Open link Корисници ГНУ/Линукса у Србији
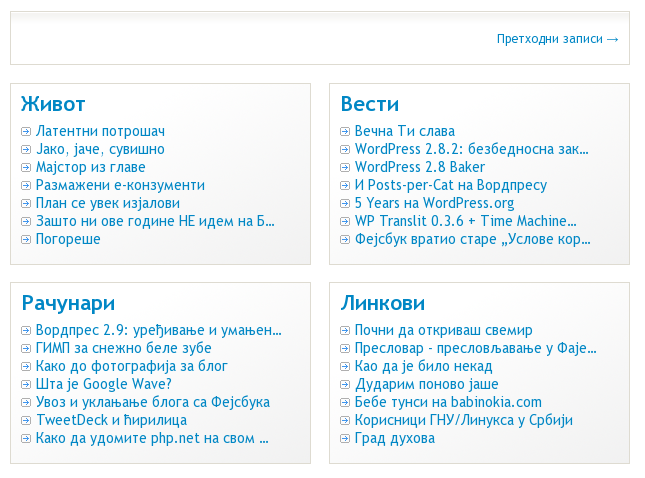The height and width of the screenshot is (478, 645). click(x=464, y=420)
